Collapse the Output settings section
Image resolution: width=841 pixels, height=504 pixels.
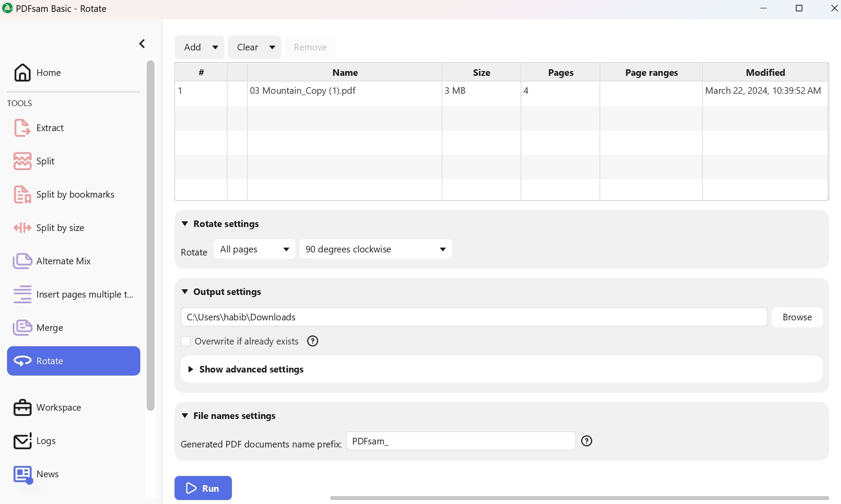(x=185, y=292)
